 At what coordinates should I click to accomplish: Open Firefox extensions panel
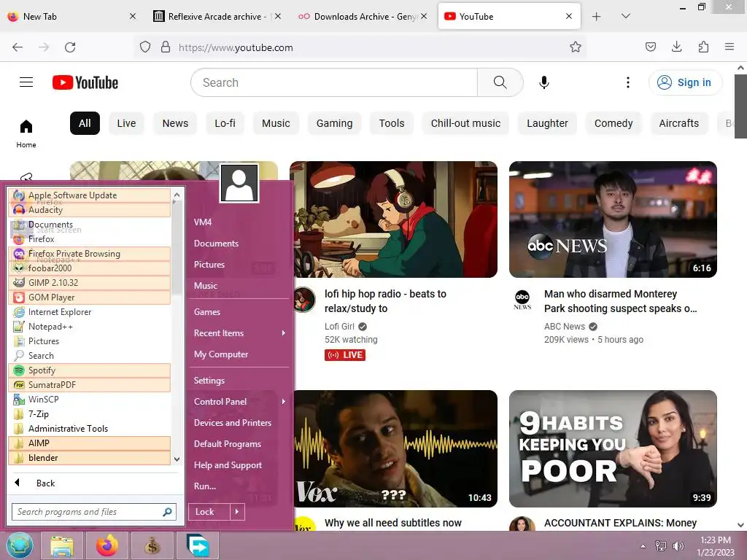coord(703,47)
